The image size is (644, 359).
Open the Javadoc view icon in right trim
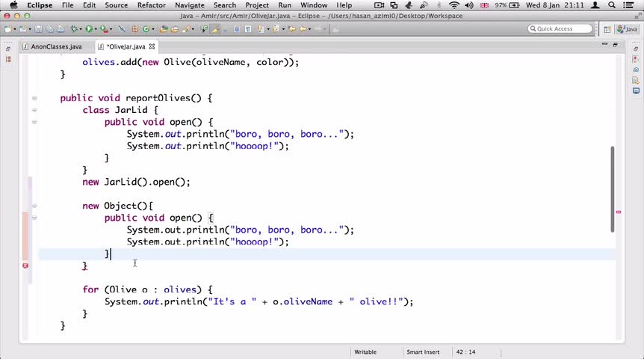(636, 70)
